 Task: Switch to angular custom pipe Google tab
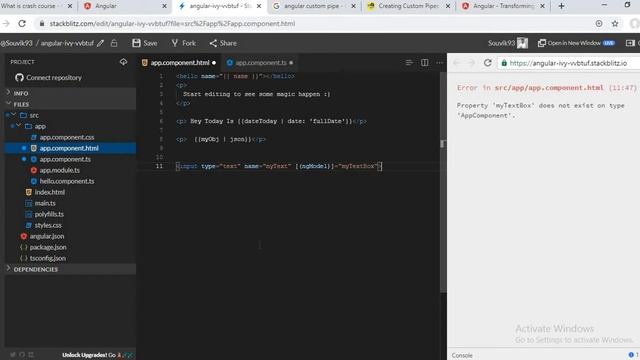pyautogui.click(x=313, y=6)
